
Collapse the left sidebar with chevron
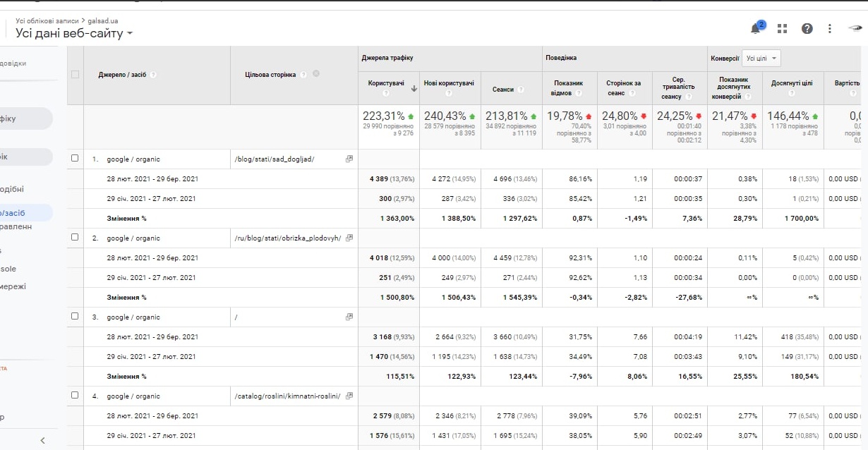[42, 440]
